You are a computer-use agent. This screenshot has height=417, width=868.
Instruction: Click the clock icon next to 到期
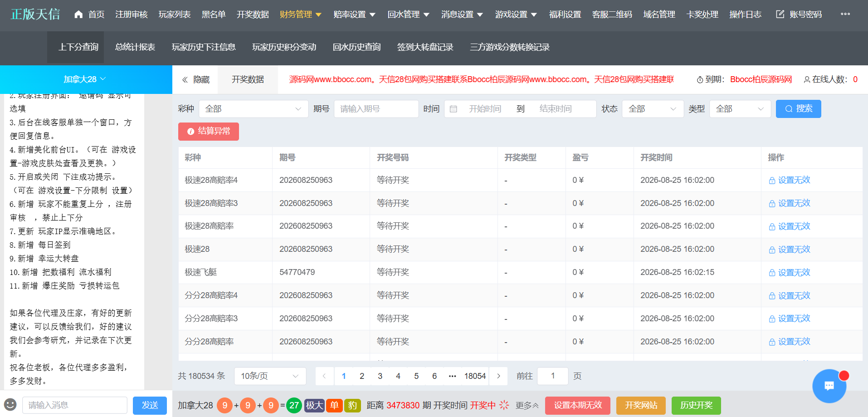point(700,80)
